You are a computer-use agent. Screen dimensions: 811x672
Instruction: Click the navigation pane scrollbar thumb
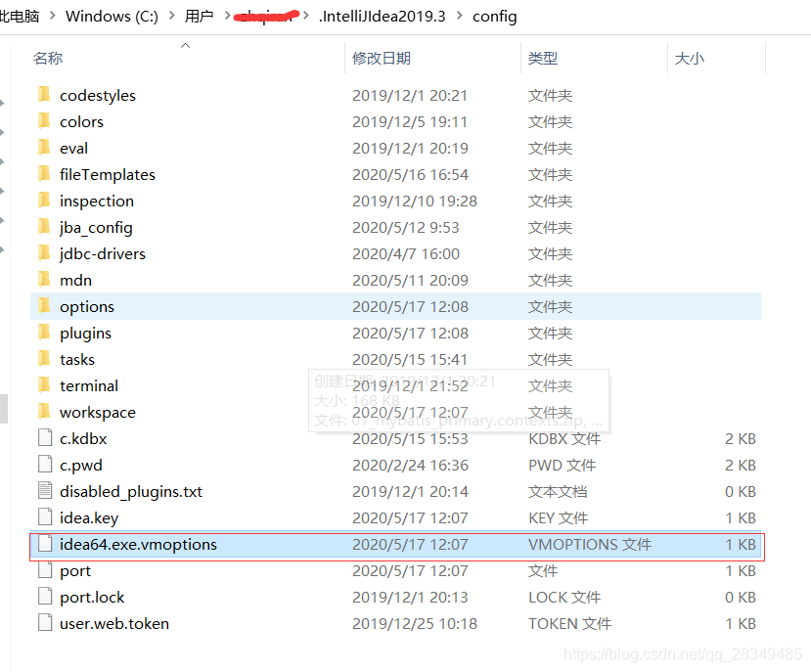[x=4, y=409]
